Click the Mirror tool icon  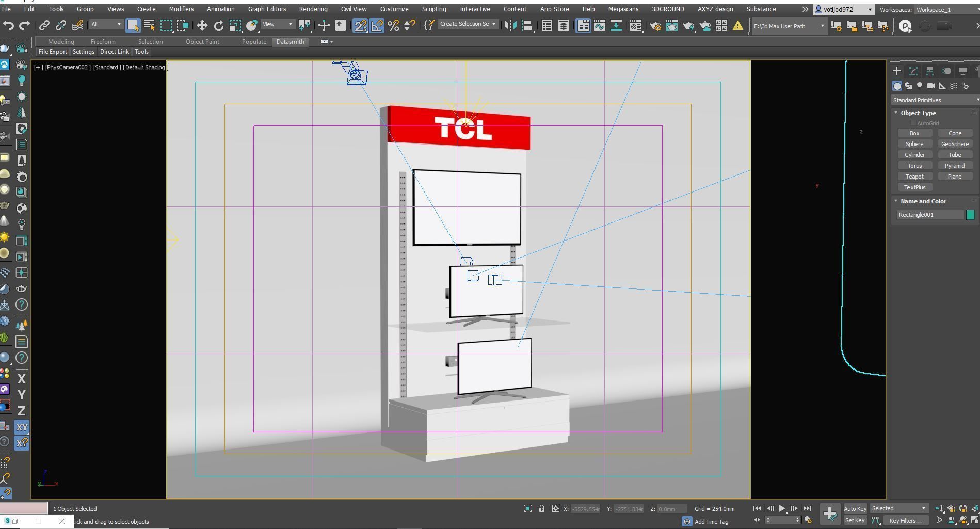pos(510,25)
